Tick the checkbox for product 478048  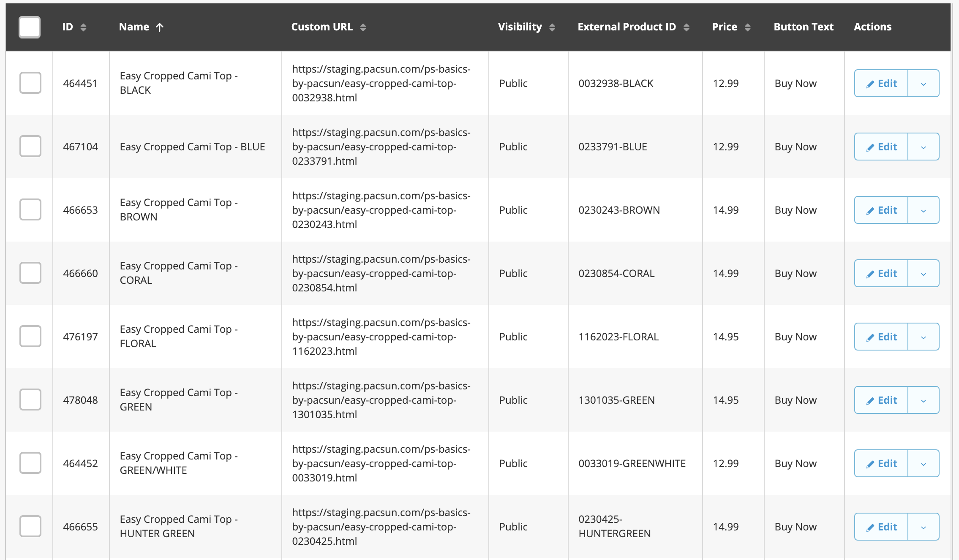pyautogui.click(x=30, y=400)
